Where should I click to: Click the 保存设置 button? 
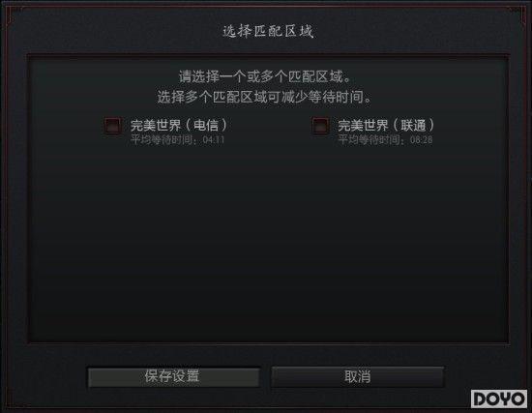pos(173,376)
